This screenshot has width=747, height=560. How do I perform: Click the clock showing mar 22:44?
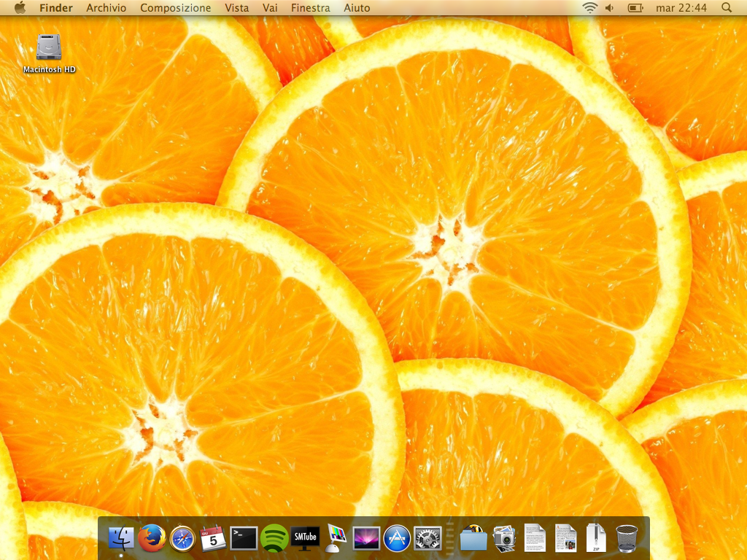681,8
